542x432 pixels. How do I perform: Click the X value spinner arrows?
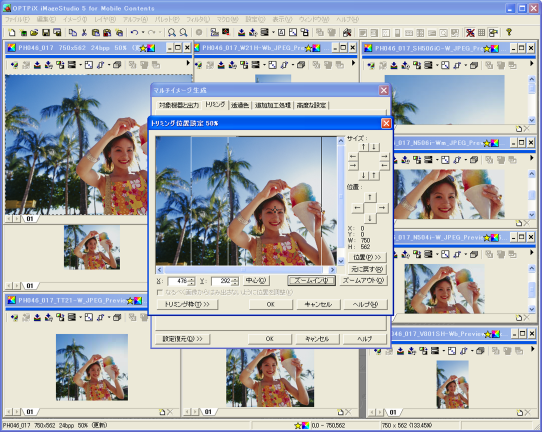(192, 281)
